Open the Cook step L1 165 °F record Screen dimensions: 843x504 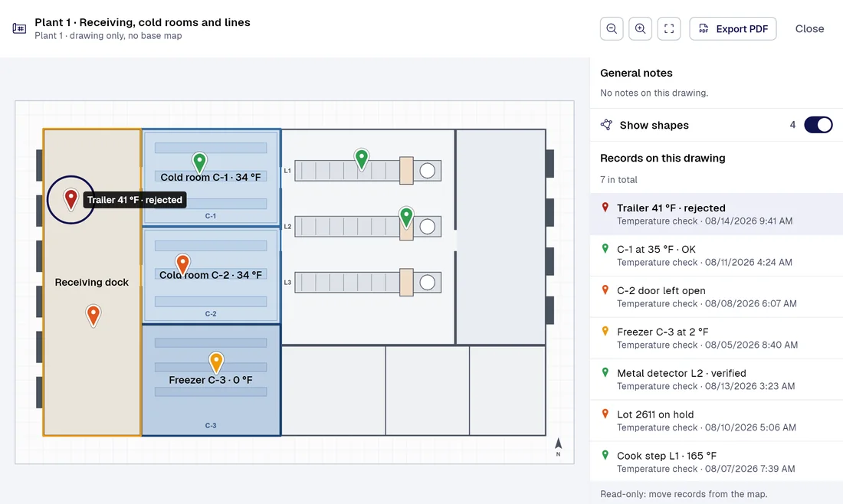coord(716,462)
